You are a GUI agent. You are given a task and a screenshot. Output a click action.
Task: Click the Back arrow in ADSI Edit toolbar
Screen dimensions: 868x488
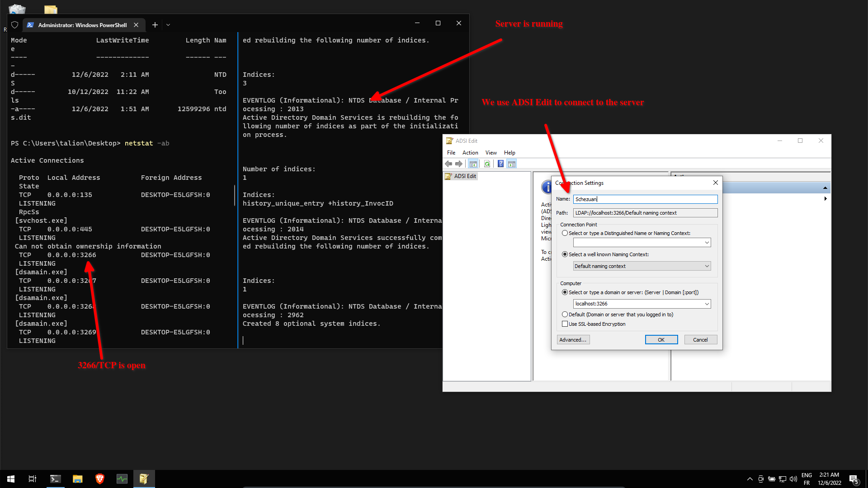448,164
